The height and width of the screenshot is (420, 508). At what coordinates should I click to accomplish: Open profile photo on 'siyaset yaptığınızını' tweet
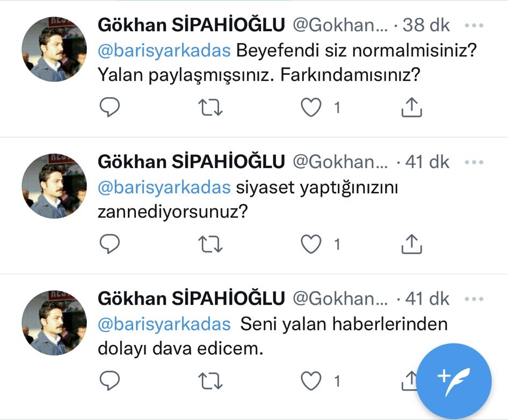tap(54, 186)
